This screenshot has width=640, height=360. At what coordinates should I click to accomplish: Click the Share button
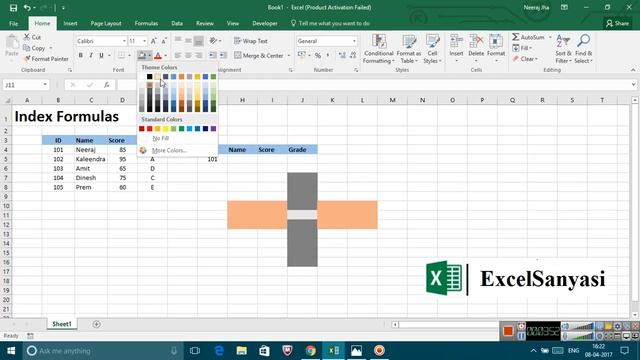[618, 24]
